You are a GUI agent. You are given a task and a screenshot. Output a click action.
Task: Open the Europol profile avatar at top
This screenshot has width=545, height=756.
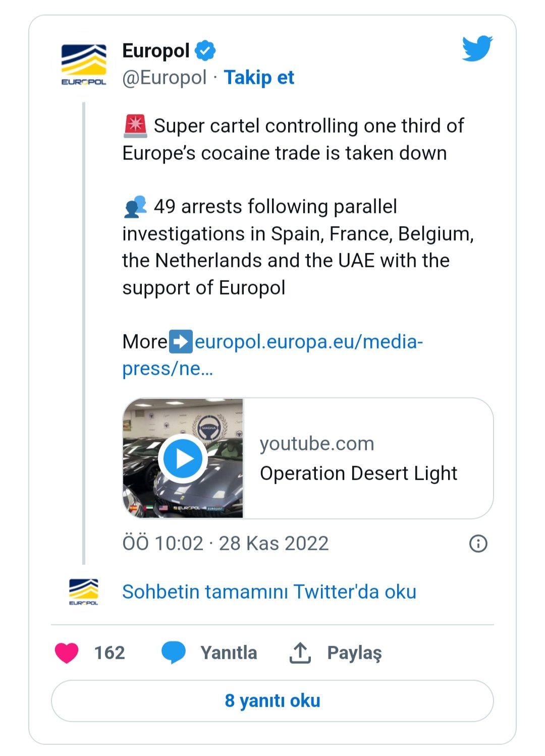(x=84, y=64)
